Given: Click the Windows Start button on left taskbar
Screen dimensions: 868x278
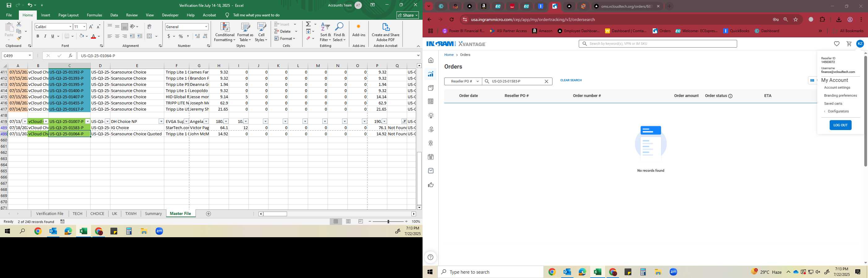Looking at the screenshot, I should tap(7, 231).
